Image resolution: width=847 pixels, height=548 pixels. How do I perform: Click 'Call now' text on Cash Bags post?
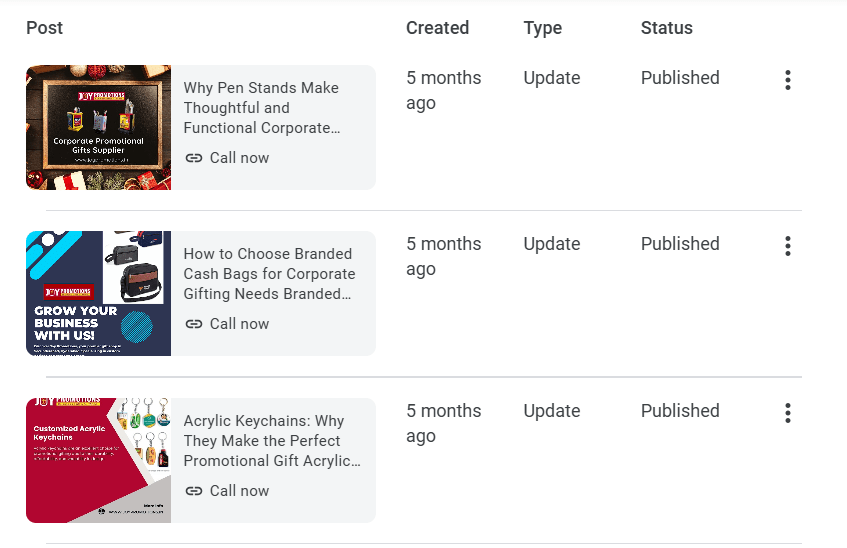click(239, 324)
